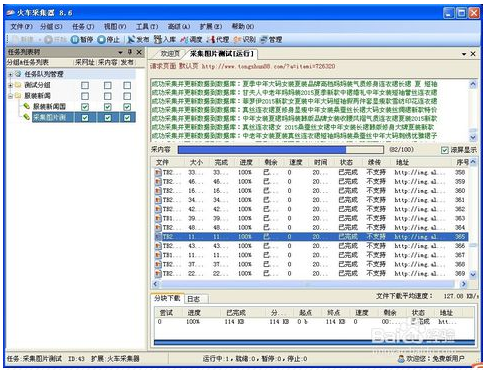This screenshot has height=370, width=485.
Task: Open the tab list dropdown arrow
Action: click(464, 54)
